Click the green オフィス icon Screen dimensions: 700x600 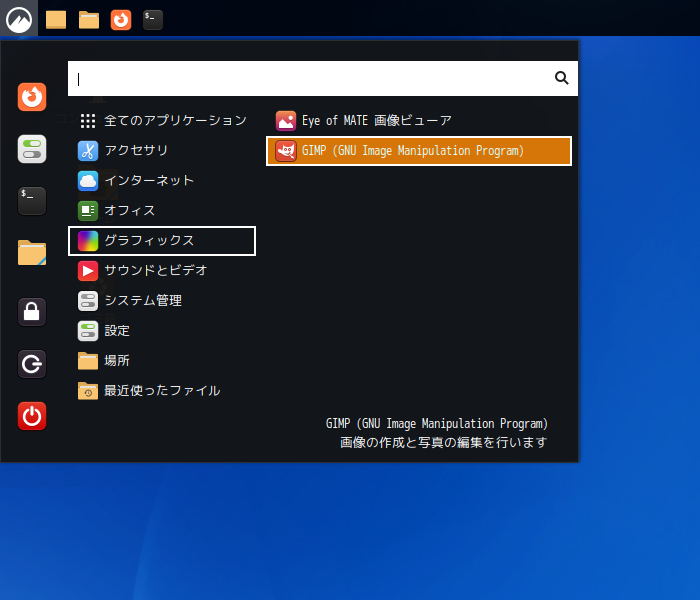point(88,211)
